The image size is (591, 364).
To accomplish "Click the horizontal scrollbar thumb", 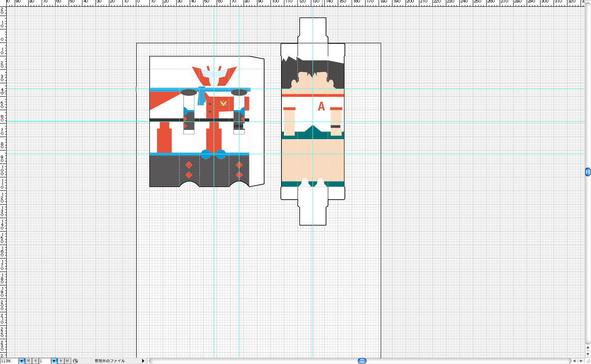I will coord(362,361).
